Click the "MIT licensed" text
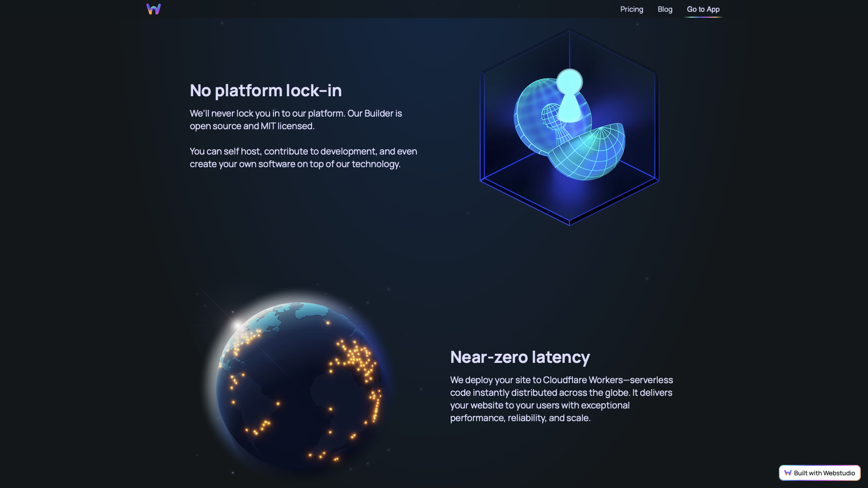The image size is (868, 488). coord(287,126)
